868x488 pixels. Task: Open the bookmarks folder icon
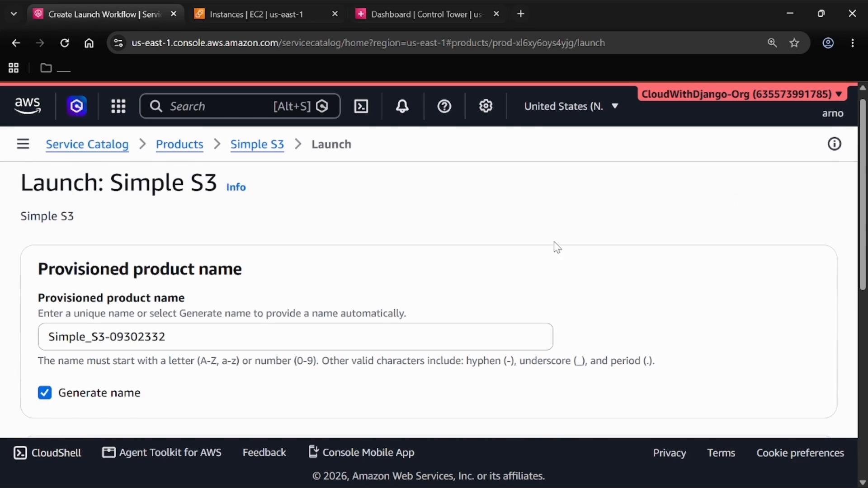pyautogui.click(x=46, y=68)
